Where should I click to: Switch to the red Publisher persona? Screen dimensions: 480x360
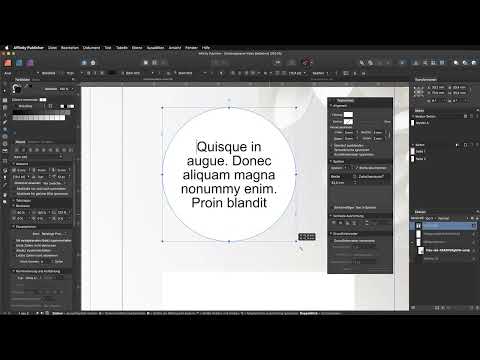pyautogui.click(x=8, y=63)
